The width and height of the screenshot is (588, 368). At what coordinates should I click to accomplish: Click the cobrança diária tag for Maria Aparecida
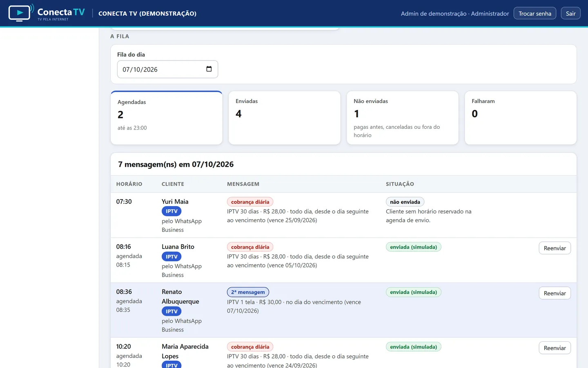point(250,347)
